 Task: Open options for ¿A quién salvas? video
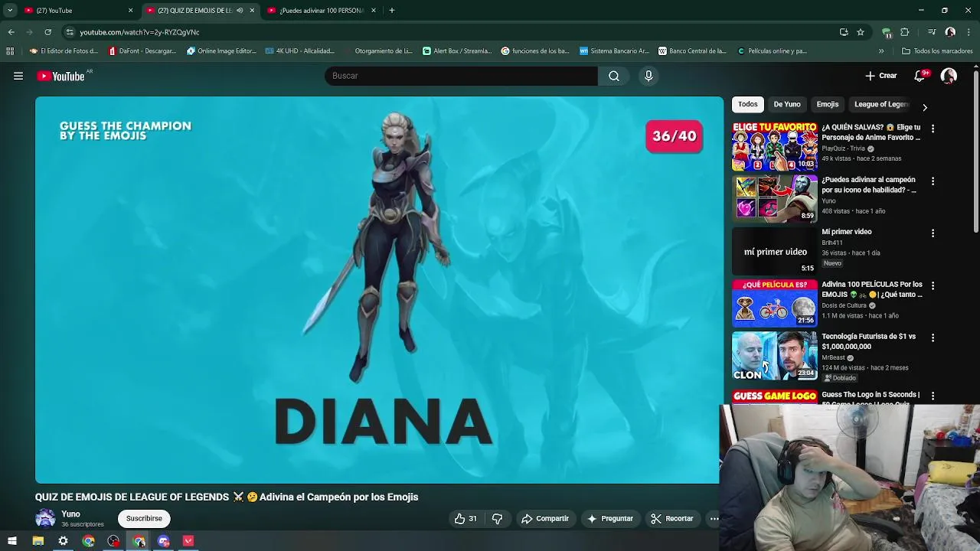pos(933,129)
